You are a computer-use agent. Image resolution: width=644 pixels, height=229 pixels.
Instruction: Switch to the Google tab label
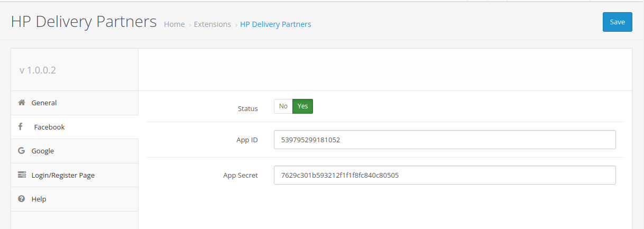43,151
